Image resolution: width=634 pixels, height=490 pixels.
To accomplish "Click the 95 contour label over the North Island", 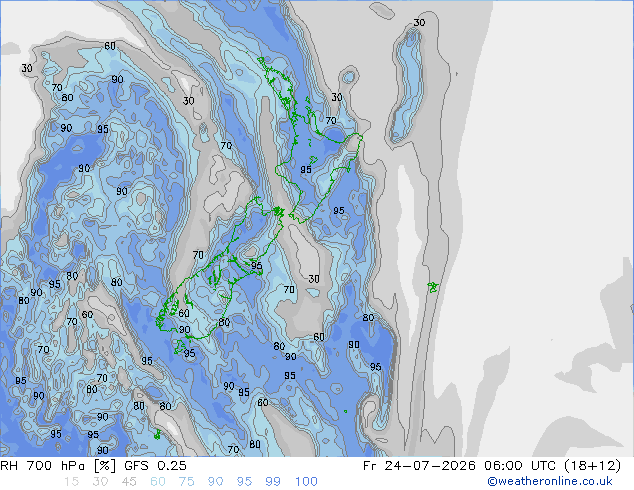I will (306, 170).
